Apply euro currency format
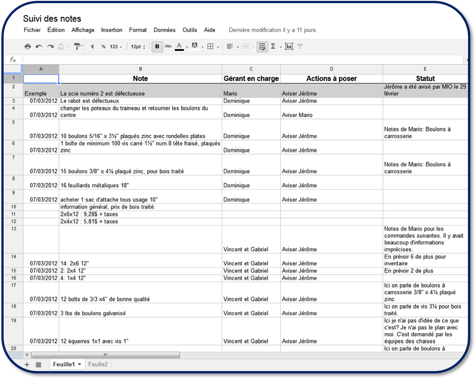The height and width of the screenshot is (379, 476). click(92, 47)
